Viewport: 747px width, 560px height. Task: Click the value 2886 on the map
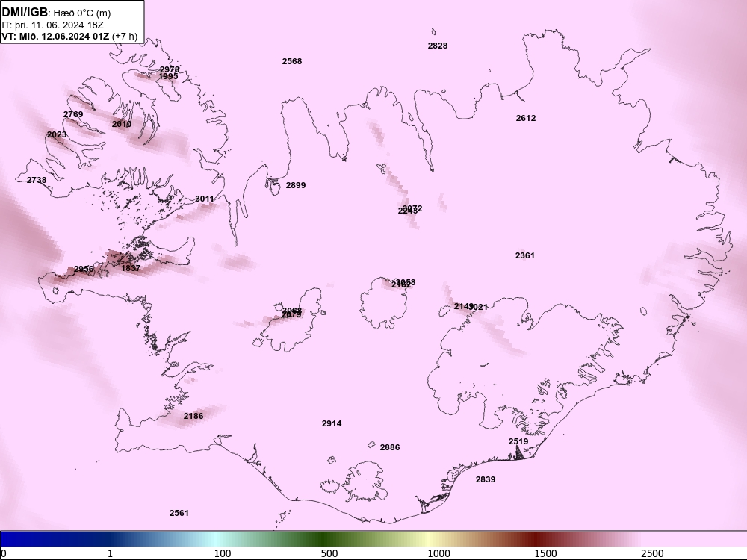pyautogui.click(x=390, y=447)
